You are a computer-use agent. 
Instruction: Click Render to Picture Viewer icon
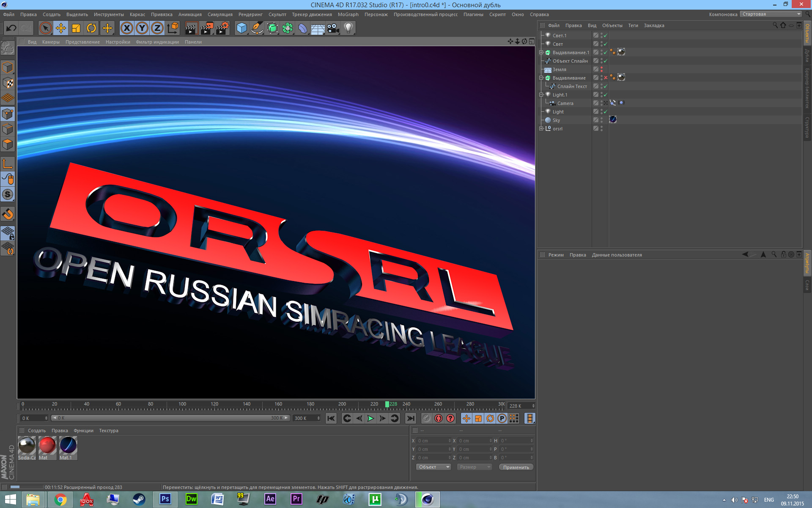(x=207, y=28)
